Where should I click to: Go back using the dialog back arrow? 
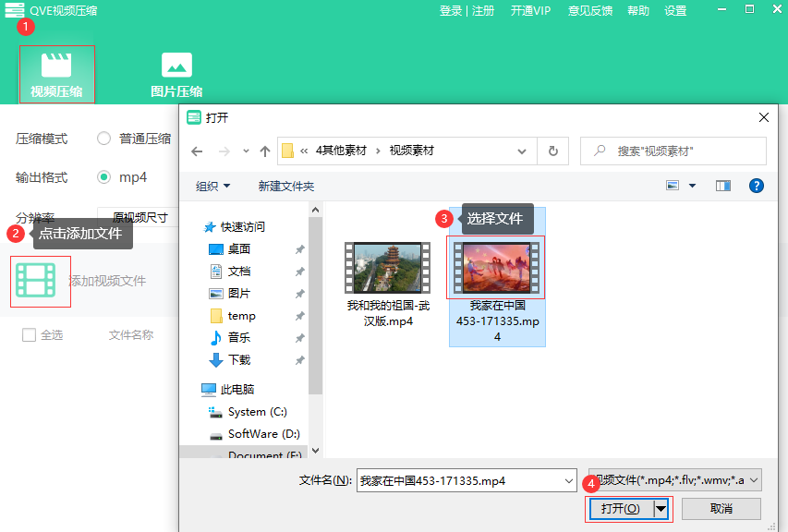pyautogui.click(x=197, y=151)
